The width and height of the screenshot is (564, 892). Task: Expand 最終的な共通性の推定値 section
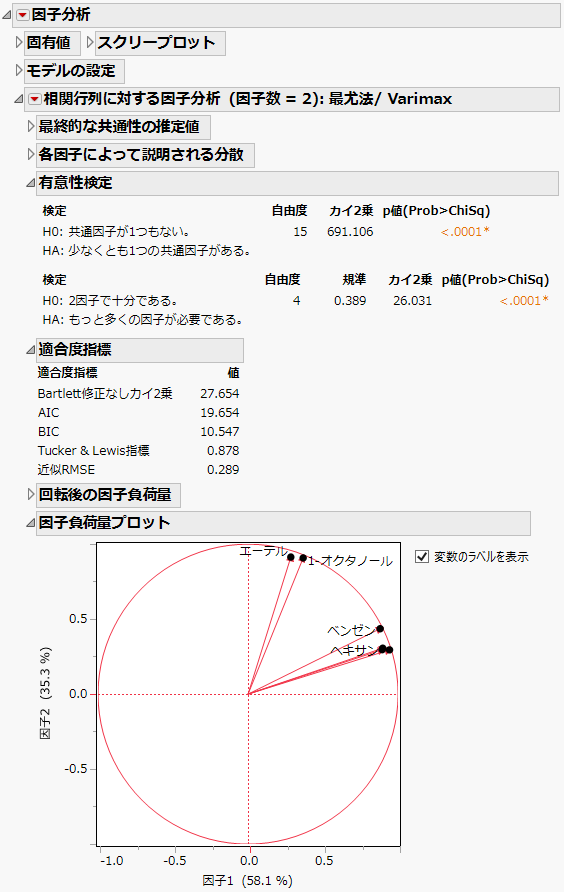pyautogui.click(x=31, y=126)
